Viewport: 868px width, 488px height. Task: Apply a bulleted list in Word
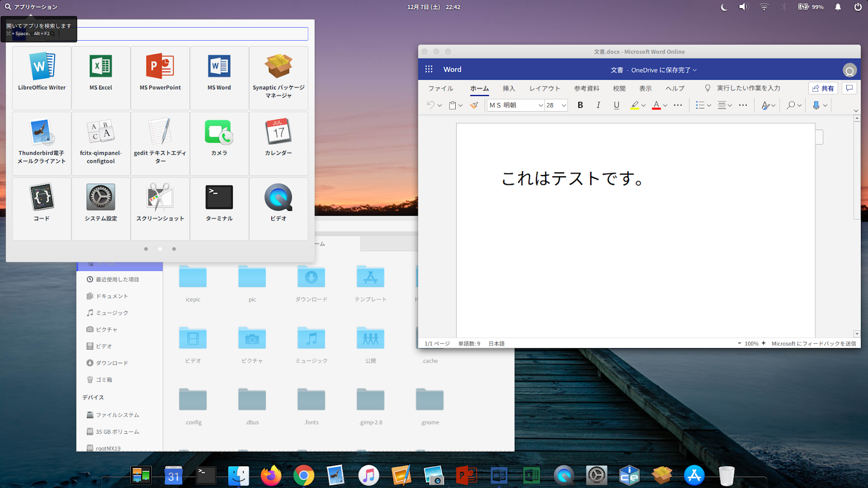pyautogui.click(x=700, y=105)
